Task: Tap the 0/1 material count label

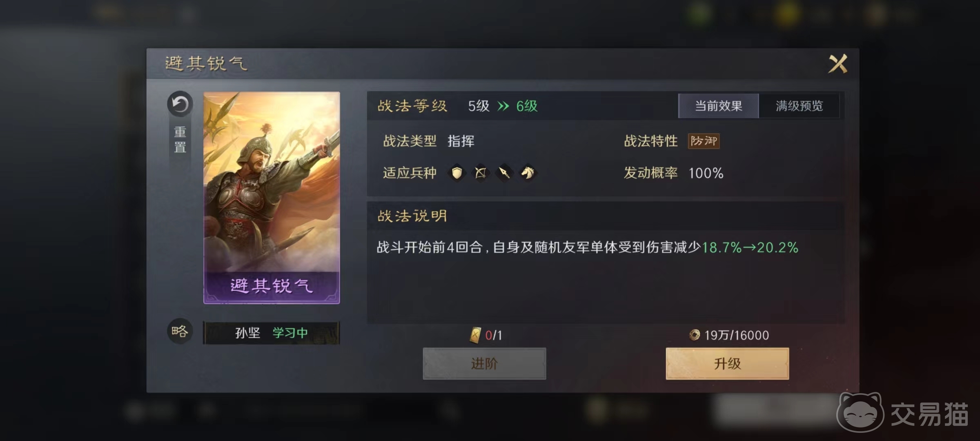Action: point(493,335)
